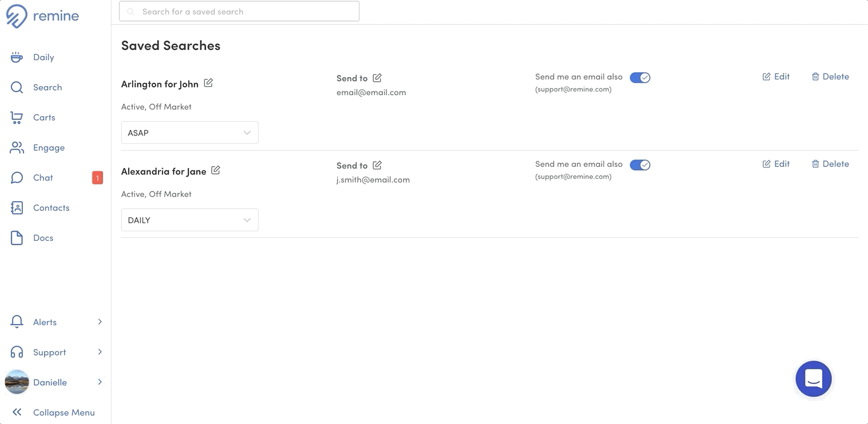Image resolution: width=868 pixels, height=424 pixels.
Task: Click the Alexandria for Jane search title
Action: [x=163, y=171]
